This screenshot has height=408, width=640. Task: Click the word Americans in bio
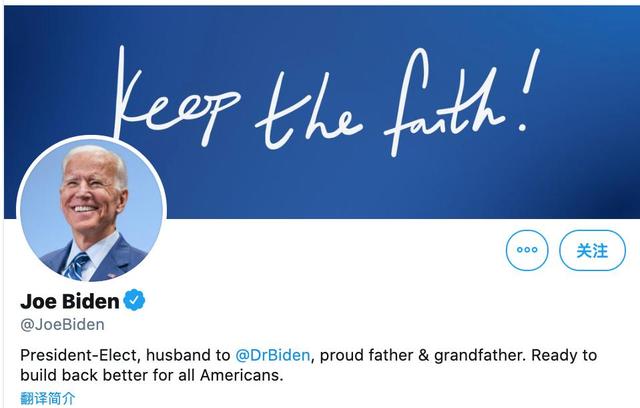click(241, 375)
